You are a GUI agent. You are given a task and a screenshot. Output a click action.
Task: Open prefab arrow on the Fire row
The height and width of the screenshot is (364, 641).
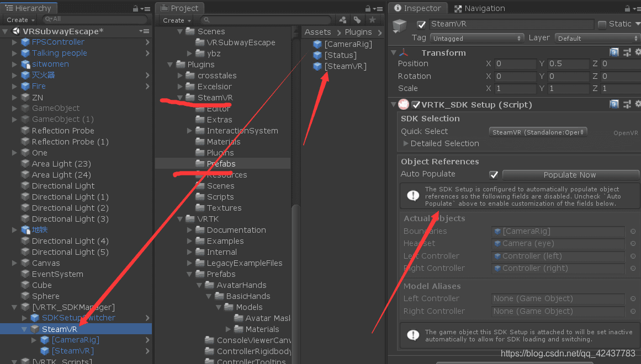tap(147, 86)
